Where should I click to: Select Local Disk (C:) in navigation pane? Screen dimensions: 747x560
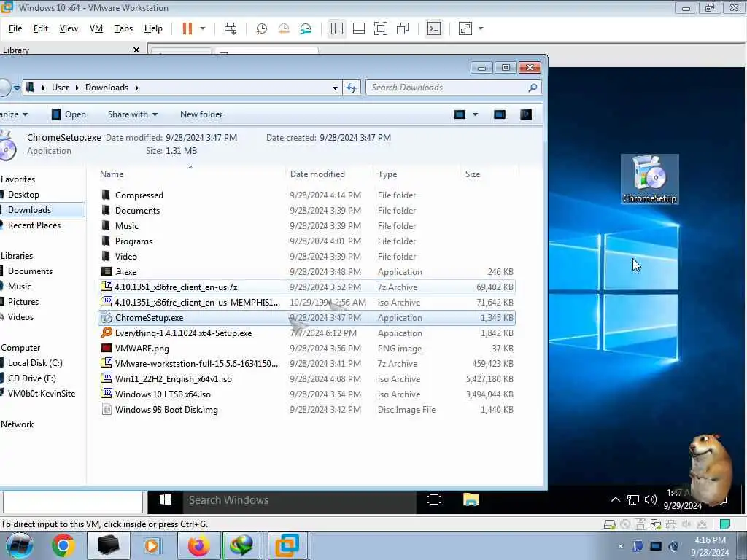tap(35, 363)
